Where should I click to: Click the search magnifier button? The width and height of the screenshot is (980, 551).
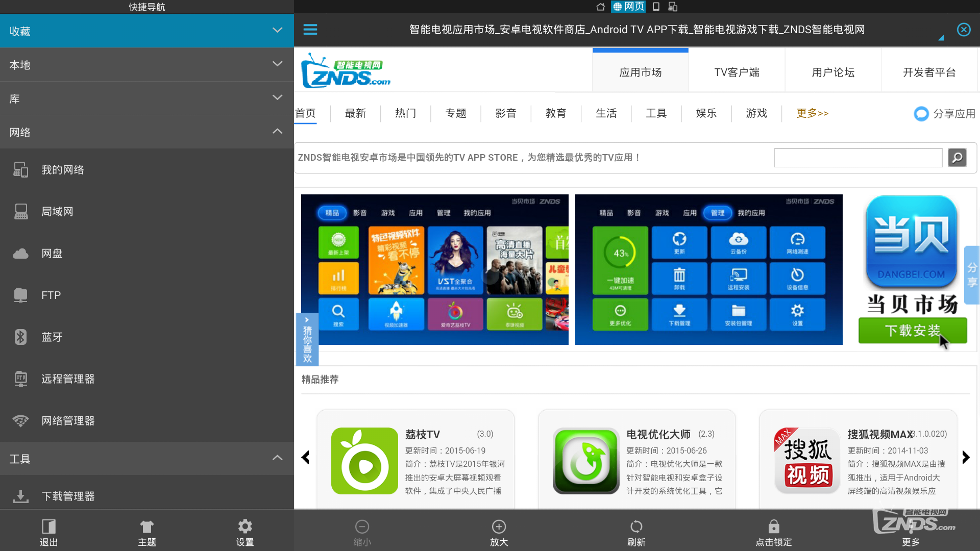(x=957, y=158)
